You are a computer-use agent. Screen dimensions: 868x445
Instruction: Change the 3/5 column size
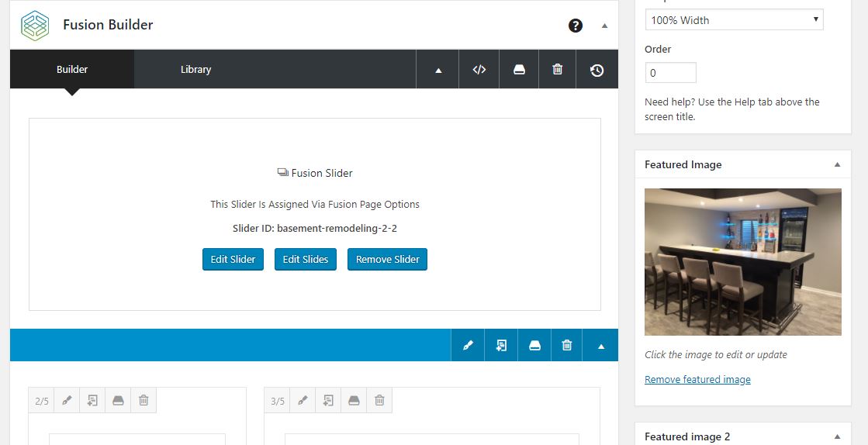pyautogui.click(x=278, y=401)
